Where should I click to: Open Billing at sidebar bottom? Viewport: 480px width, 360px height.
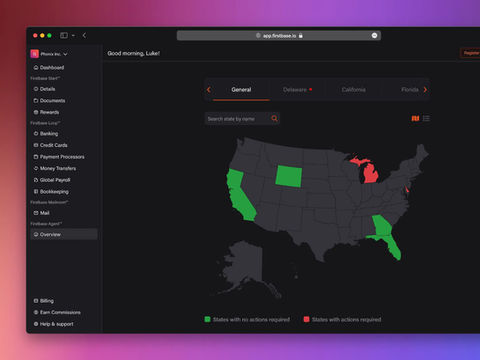(43, 301)
